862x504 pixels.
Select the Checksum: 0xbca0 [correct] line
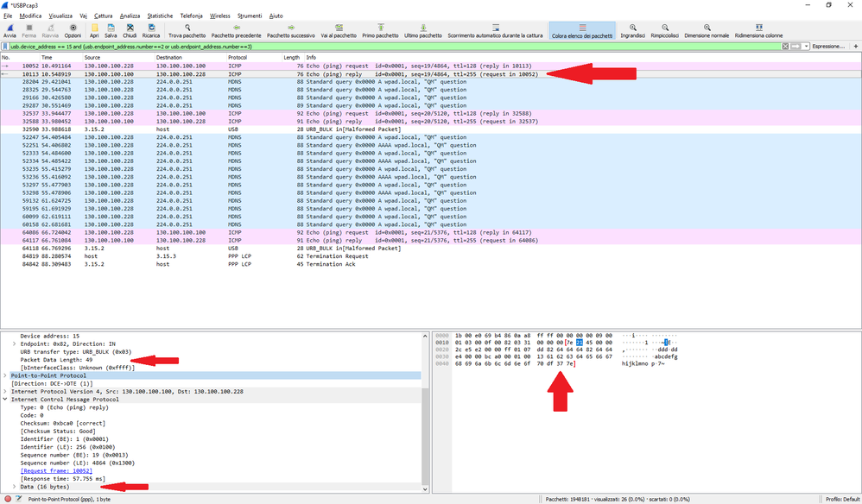pos(63,423)
